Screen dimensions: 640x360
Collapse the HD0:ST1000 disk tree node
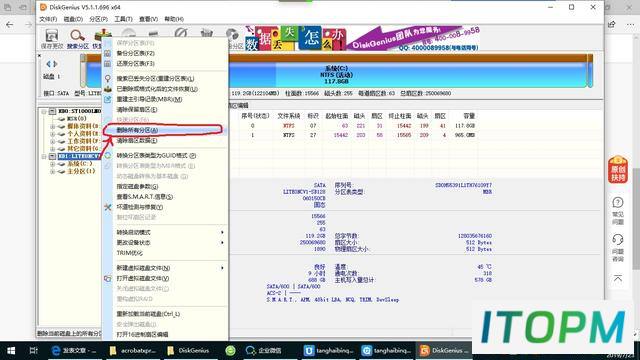pos(44,111)
